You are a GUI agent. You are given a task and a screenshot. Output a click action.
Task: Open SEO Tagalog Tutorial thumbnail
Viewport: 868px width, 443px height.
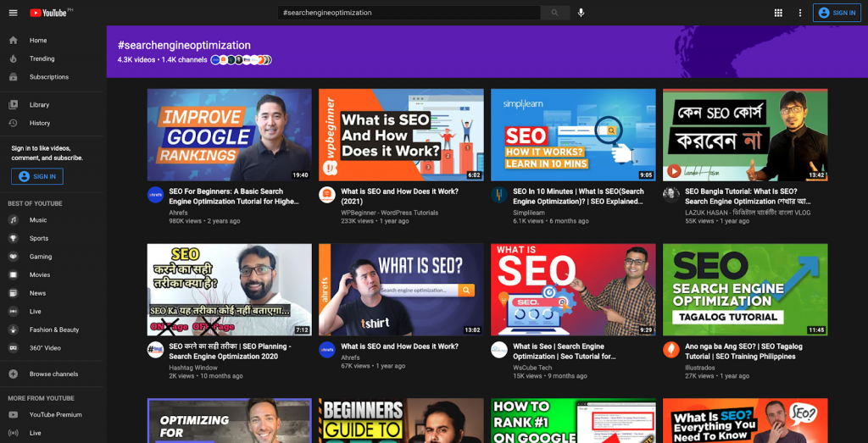pyautogui.click(x=745, y=290)
